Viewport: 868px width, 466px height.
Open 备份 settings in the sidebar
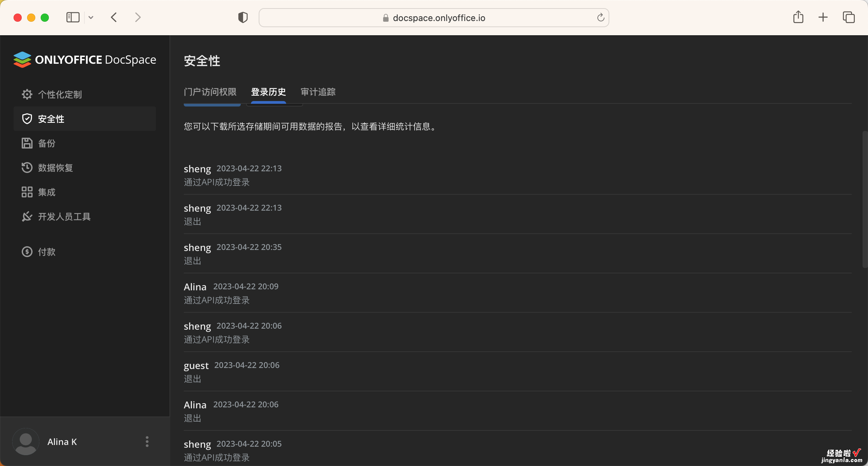click(85, 143)
